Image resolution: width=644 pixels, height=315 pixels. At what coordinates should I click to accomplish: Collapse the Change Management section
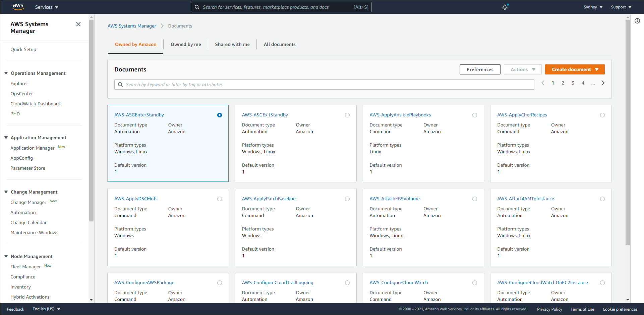point(6,192)
